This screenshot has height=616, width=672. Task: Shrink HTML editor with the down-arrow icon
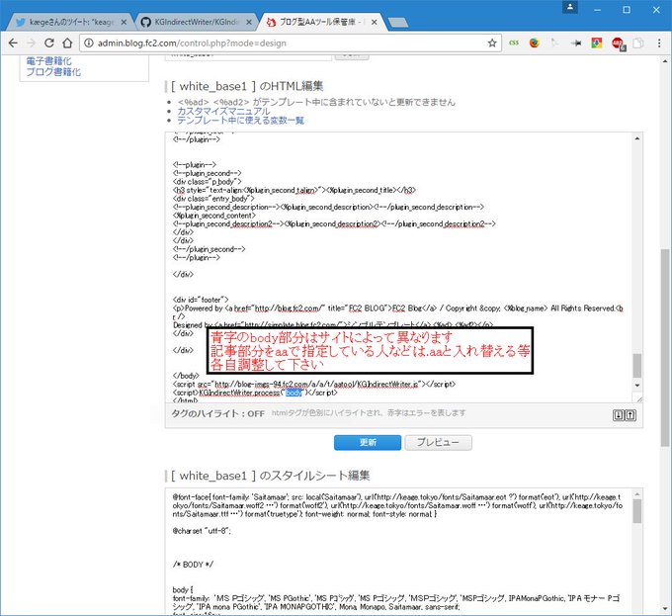618,415
